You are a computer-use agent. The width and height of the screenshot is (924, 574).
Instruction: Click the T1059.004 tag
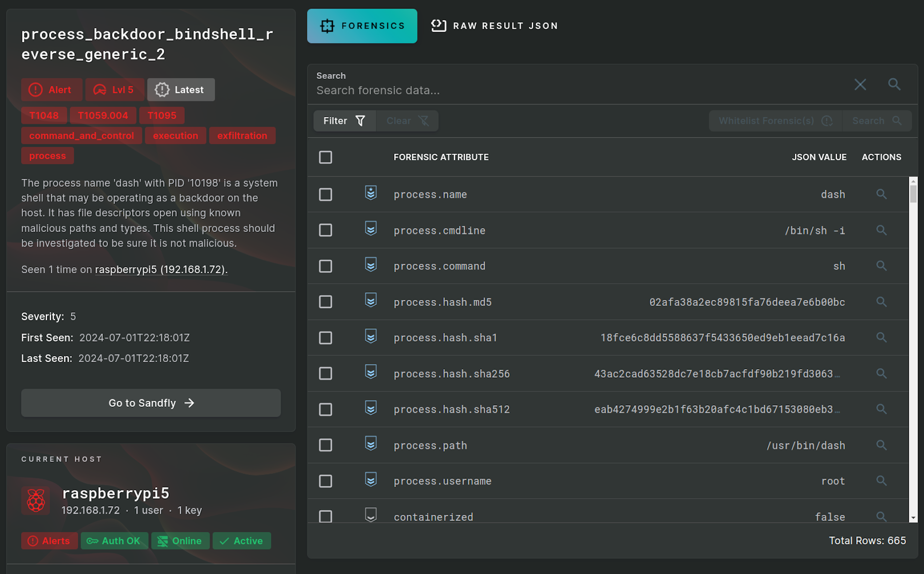tap(103, 116)
